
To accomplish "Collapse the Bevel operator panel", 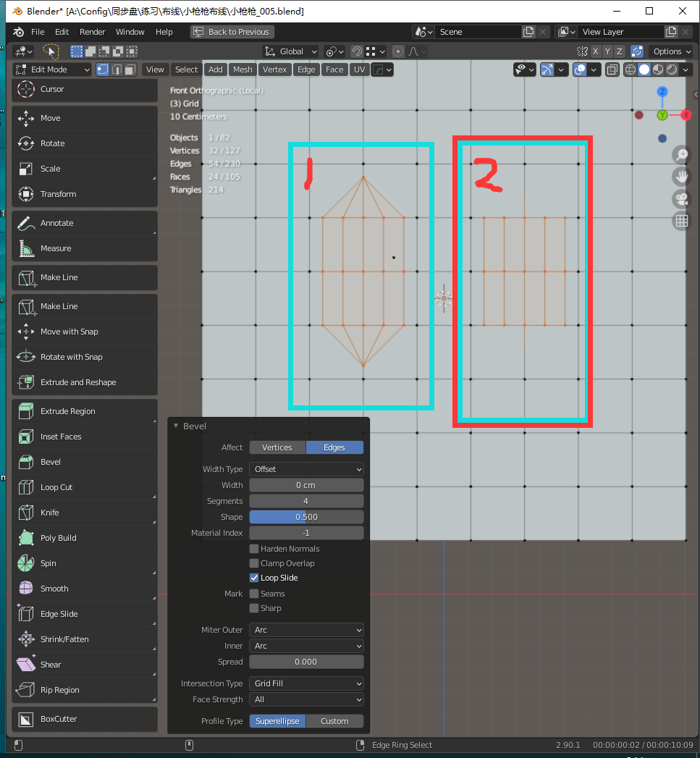I will tap(176, 426).
